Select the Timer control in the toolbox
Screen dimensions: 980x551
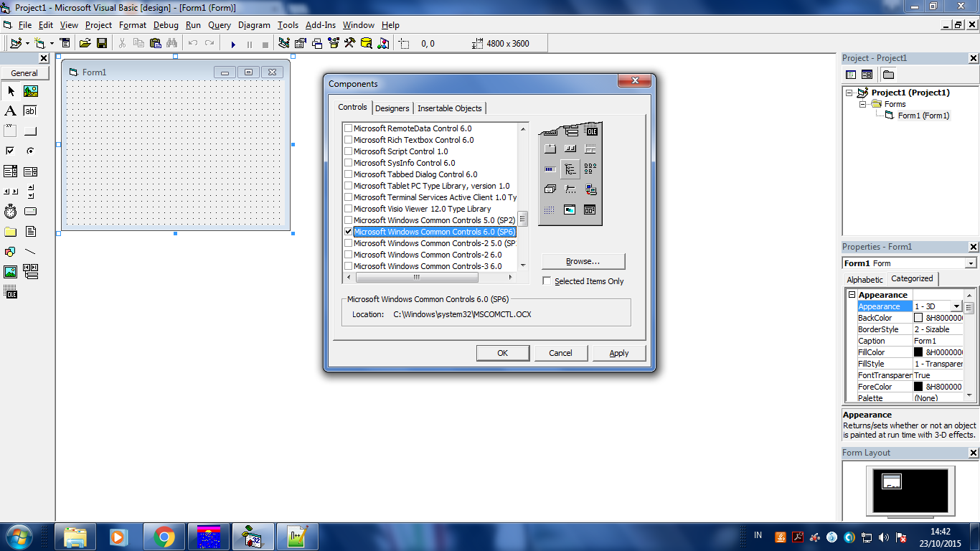[x=11, y=211]
